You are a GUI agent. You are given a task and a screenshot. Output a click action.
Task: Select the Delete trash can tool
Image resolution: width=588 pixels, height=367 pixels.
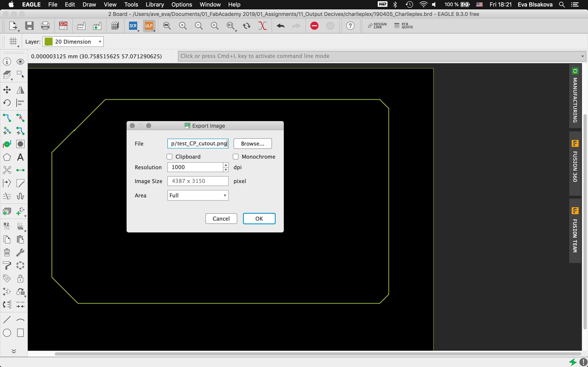pyautogui.click(x=7, y=253)
